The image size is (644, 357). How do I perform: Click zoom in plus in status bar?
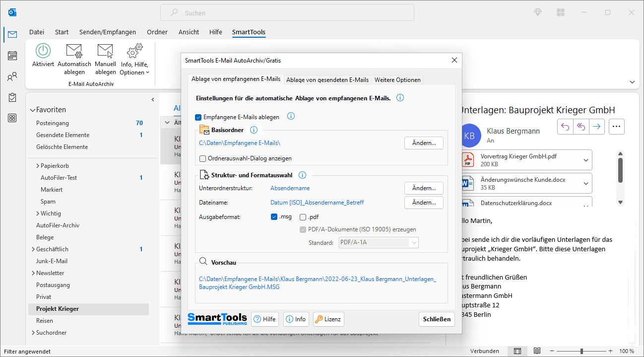coord(610,351)
